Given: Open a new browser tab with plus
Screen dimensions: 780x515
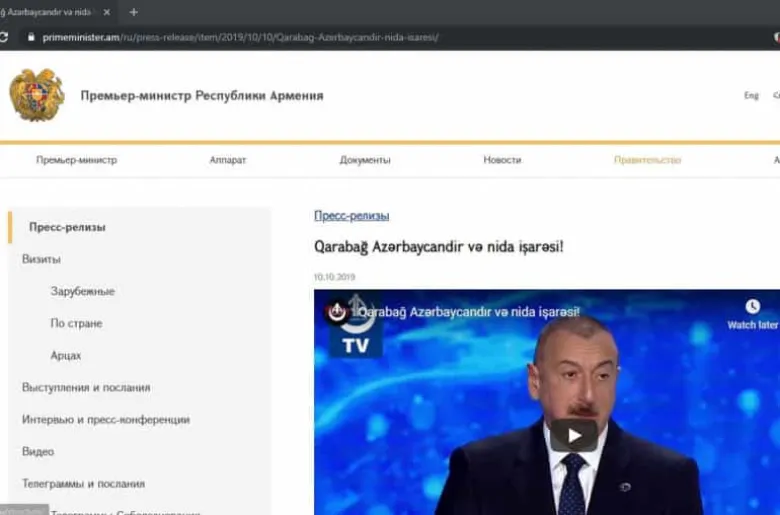Looking at the screenshot, I should 134,12.
